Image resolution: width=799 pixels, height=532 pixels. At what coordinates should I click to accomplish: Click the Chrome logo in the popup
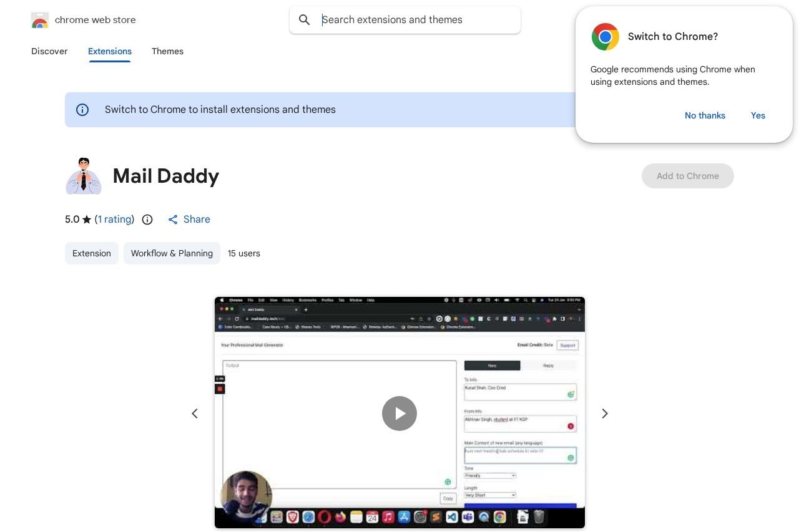[x=605, y=37]
